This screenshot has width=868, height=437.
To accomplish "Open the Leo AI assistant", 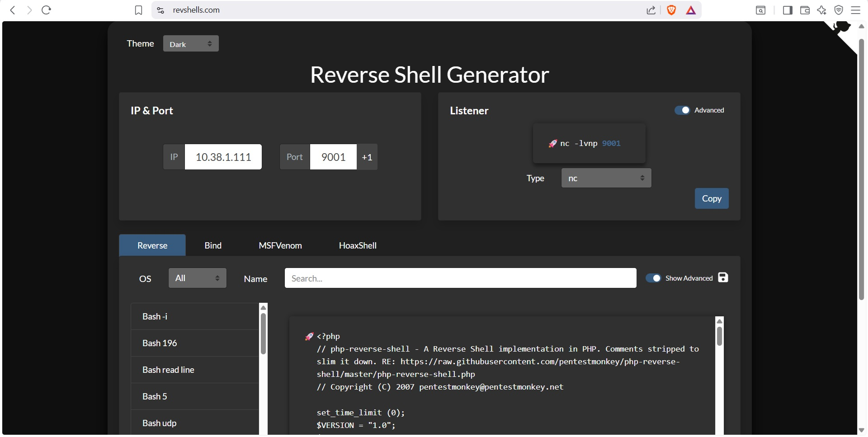I will point(822,10).
